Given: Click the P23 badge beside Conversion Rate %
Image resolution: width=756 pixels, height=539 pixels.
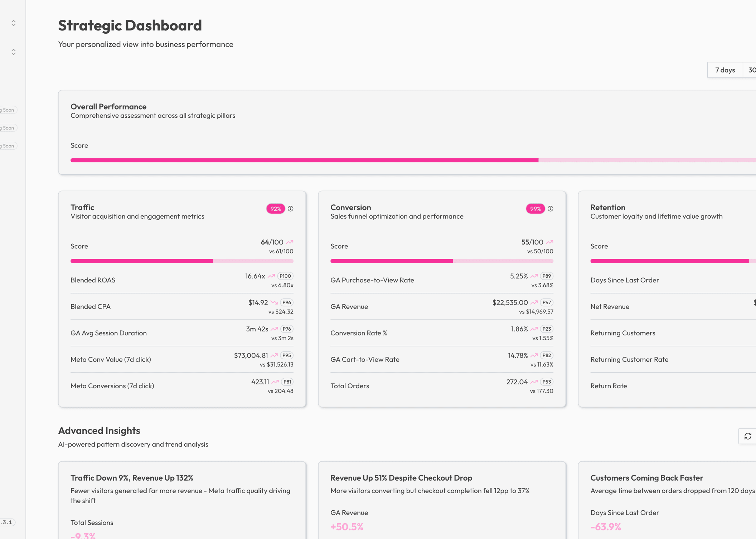Looking at the screenshot, I should [547, 329].
